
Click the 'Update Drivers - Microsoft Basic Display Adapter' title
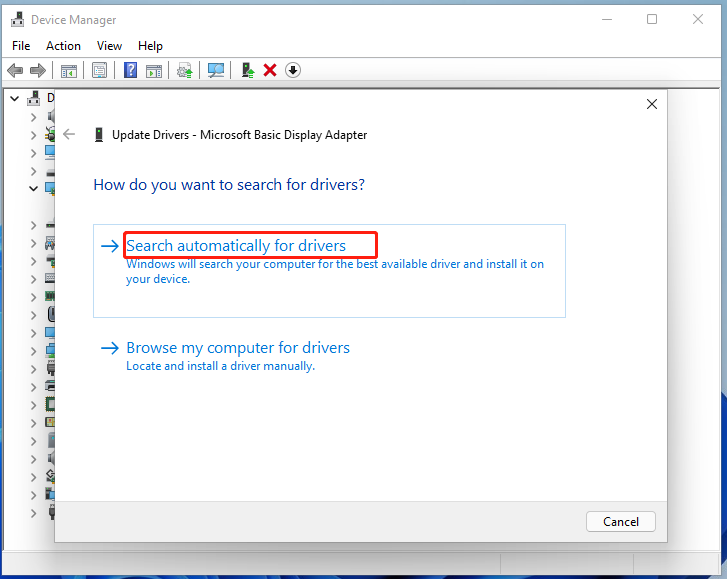pos(239,135)
